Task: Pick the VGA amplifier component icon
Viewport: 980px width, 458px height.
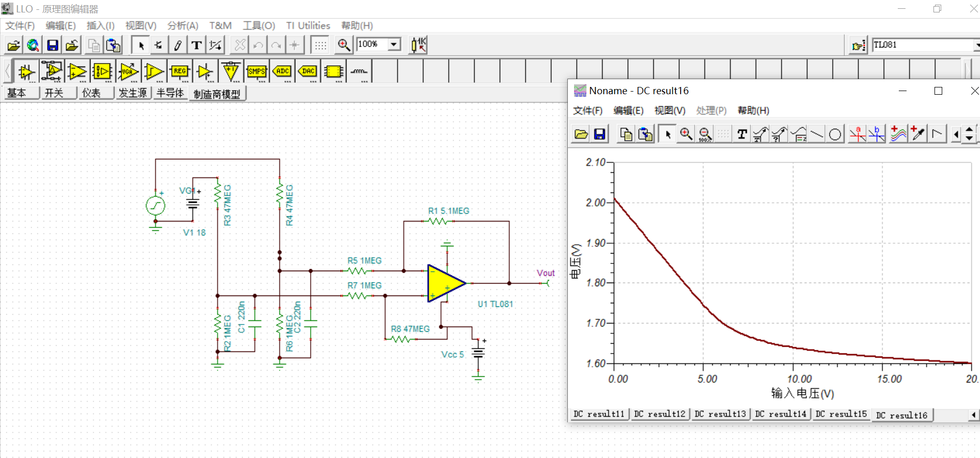Action: pyautogui.click(x=128, y=71)
